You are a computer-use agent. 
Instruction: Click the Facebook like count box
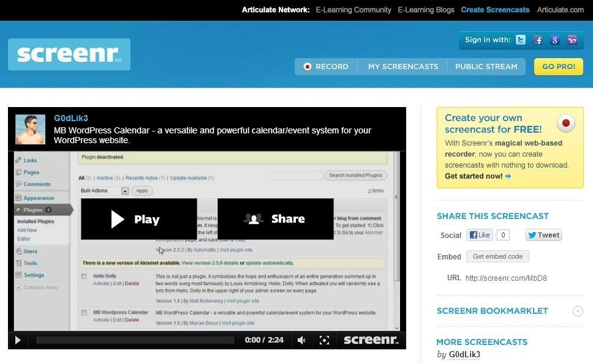pyautogui.click(x=503, y=235)
